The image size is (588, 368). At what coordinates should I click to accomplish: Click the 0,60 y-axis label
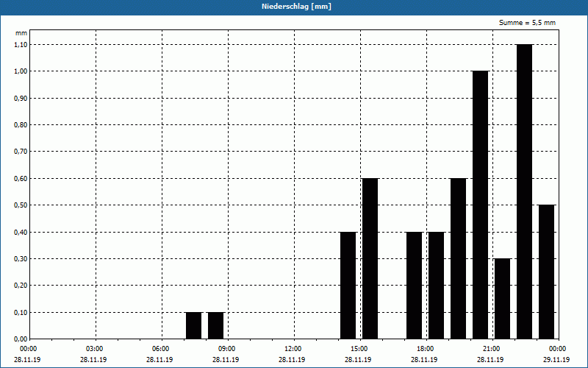21,179
